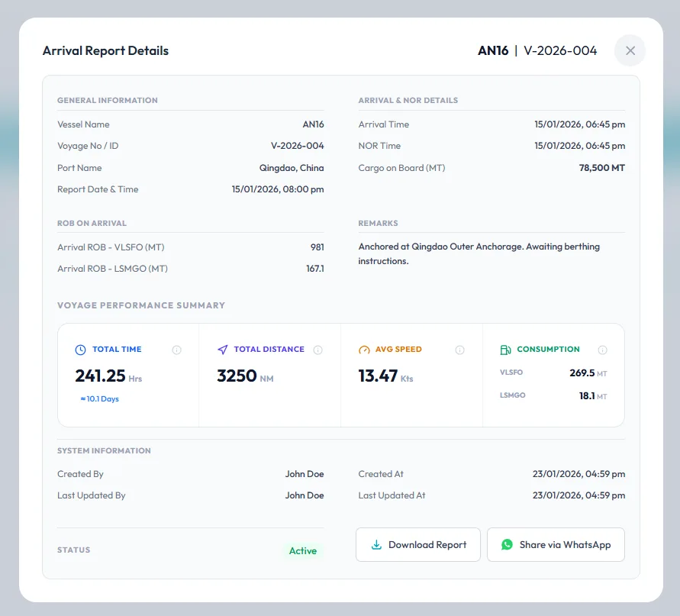Download the arrival report
Screen dimensions: 680x616
pos(417,545)
